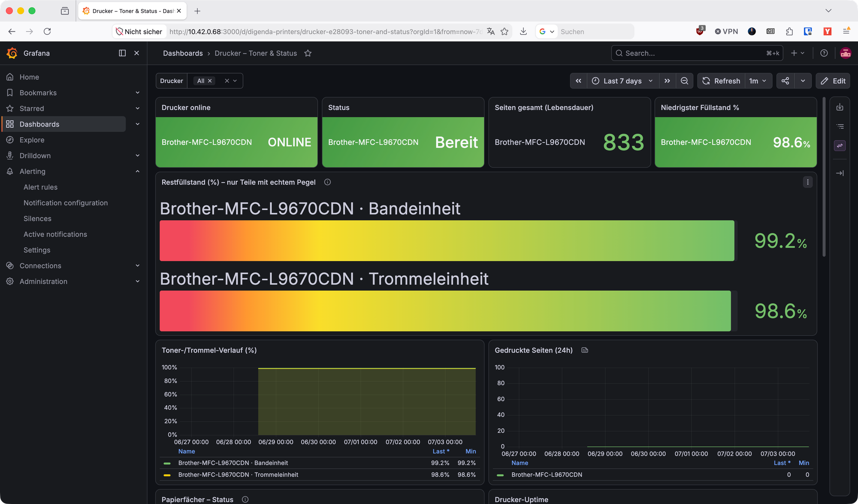
Task: Open the plus New menu in top bar
Action: pos(798,53)
